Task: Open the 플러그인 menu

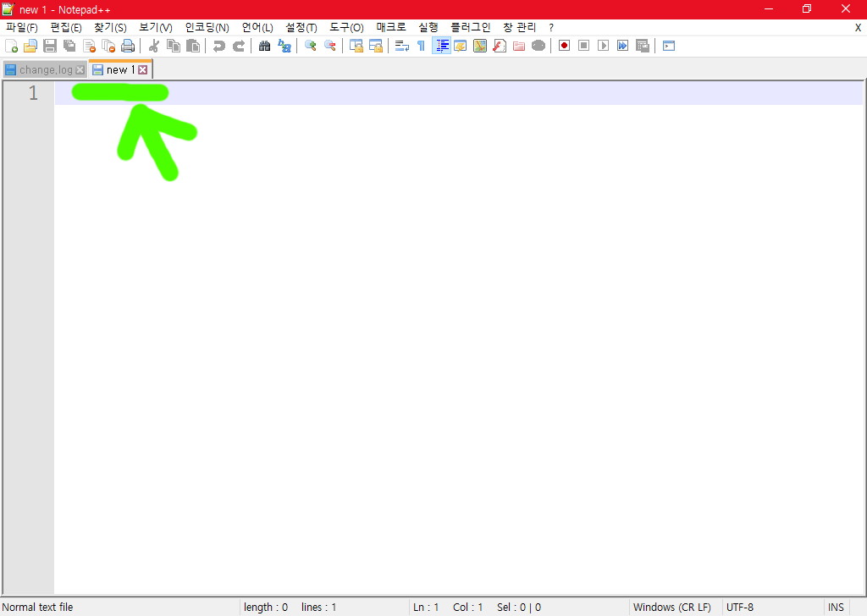Action: [471, 27]
